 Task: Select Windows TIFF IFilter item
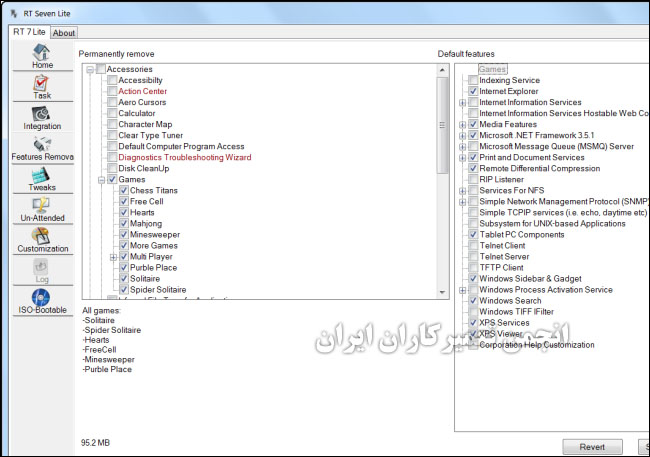tap(516, 311)
